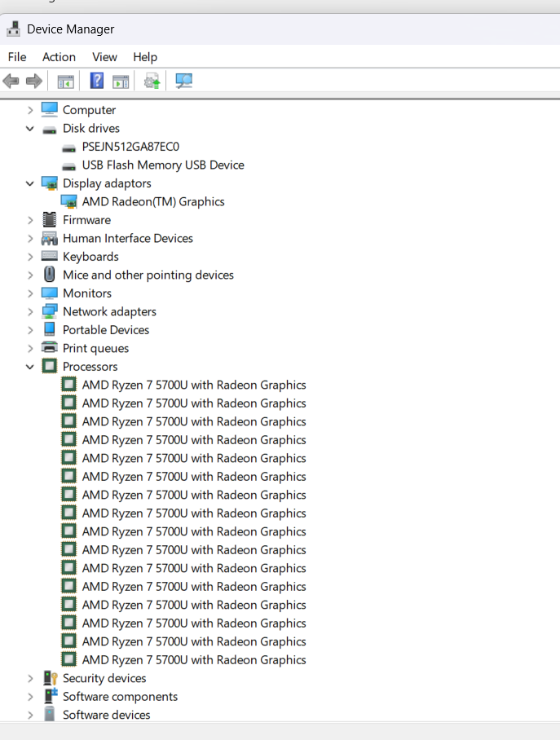Viewport: 560px width, 740px height.
Task: Click the Print queues printer icon
Action: click(x=50, y=347)
